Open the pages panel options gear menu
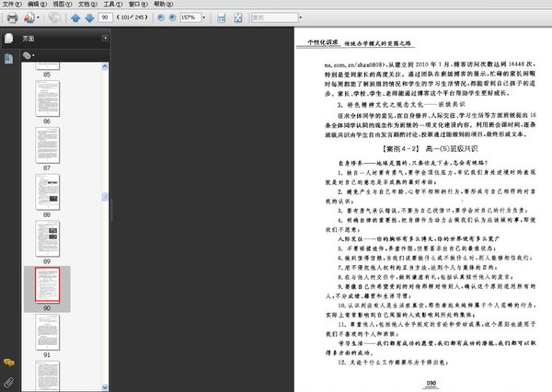The width and height of the screenshot is (552, 392). [x=29, y=55]
